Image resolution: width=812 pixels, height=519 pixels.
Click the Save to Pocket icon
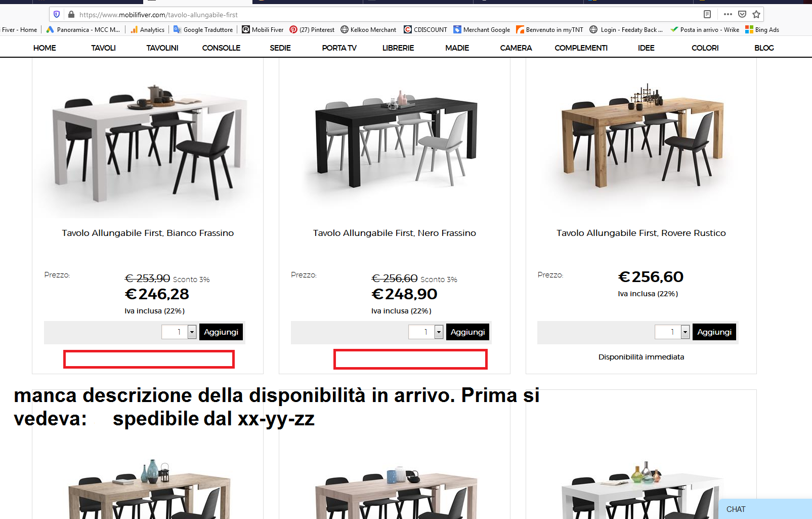coord(742,14)
